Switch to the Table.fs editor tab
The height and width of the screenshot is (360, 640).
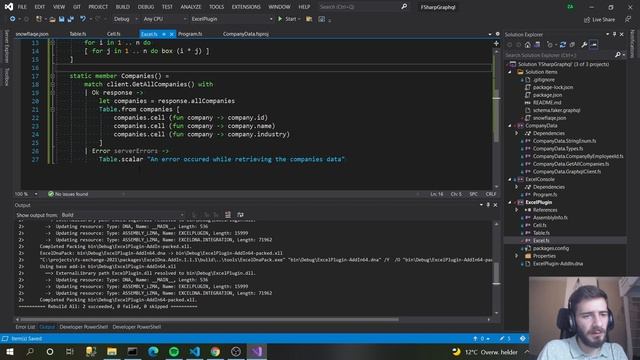78,34
